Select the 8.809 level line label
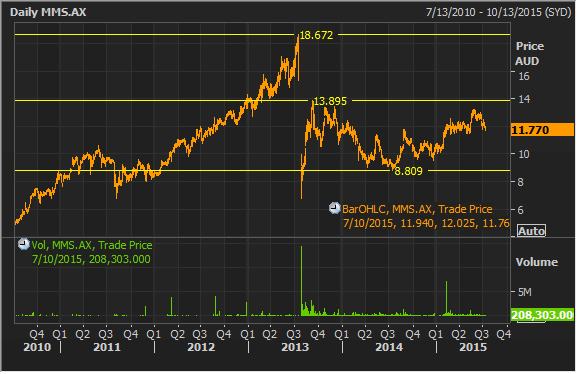Viewport: 578px width, 374px height. (408, 171)
